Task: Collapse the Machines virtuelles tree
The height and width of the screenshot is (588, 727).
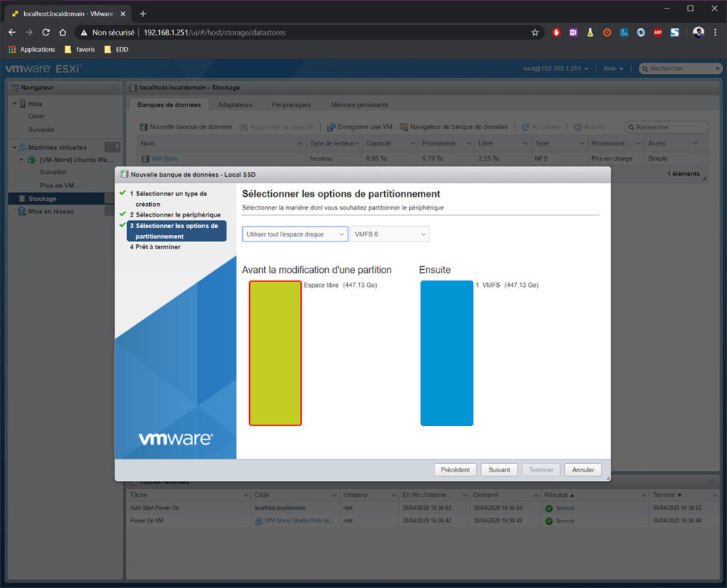Action: pos(14,147)
